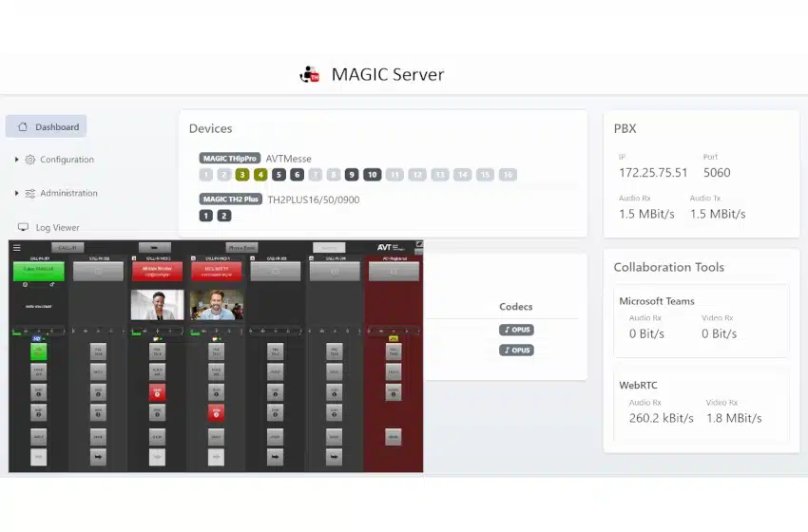Image resolution: width=808 pixels, height=532 pixels.
Task: Click the Phone Book button in mixer
Action: point(241,247)
